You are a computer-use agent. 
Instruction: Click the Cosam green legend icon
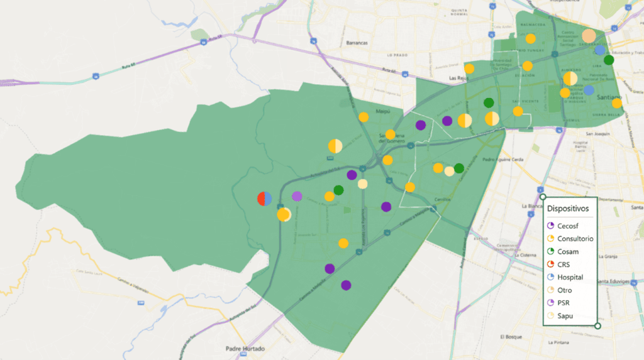point(550,251)
